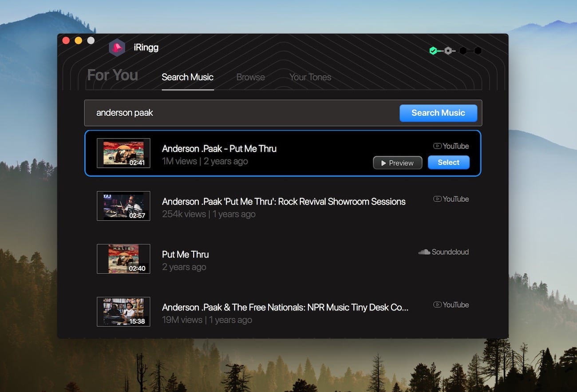Select the Rock Revival Showroom Sessions result
The image size is (577, 392).
tap(284, 202)
